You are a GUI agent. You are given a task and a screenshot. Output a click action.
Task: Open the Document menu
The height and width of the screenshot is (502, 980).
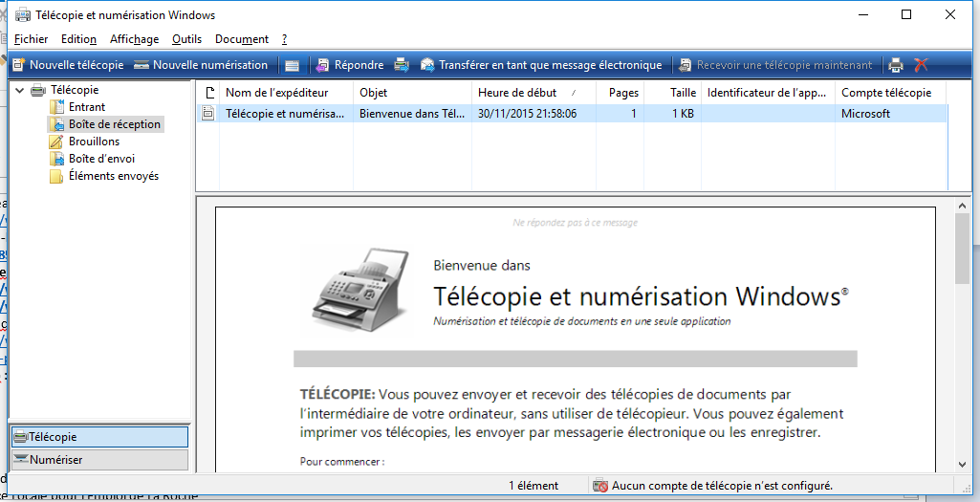(x=242, y=39)
